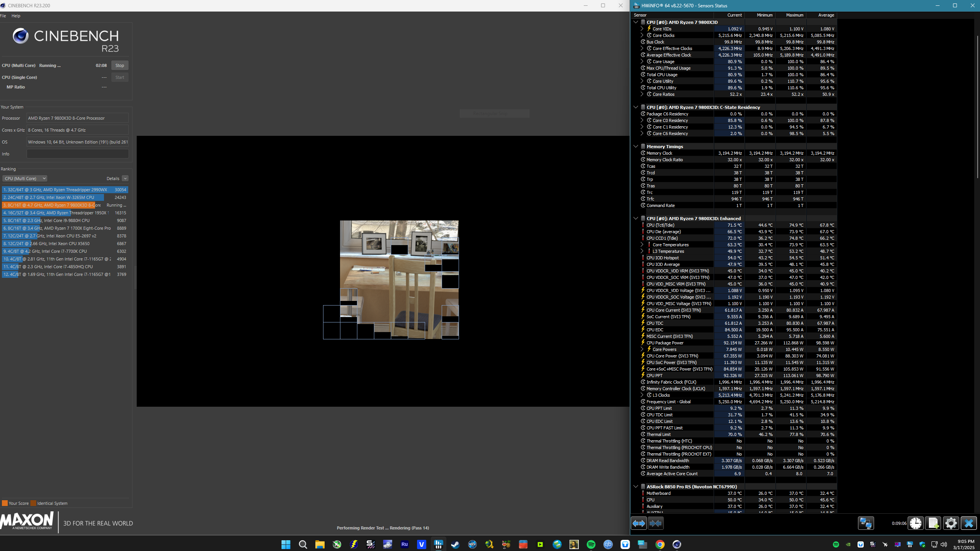The height and width of the screenshot is (551, 980).
Task: Select the Processor field showing Ryzen 7 9800X3D
Action: coord(77,118)
